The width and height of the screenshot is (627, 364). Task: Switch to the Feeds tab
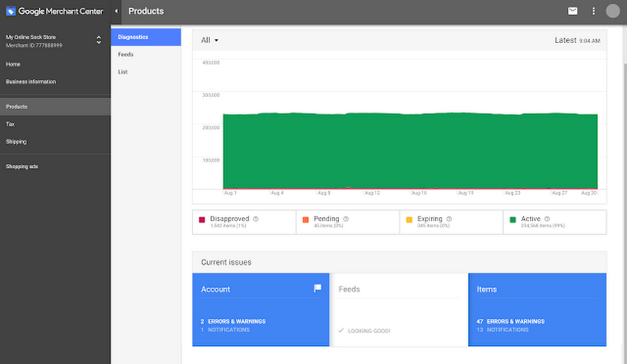[x=125, y=54]
